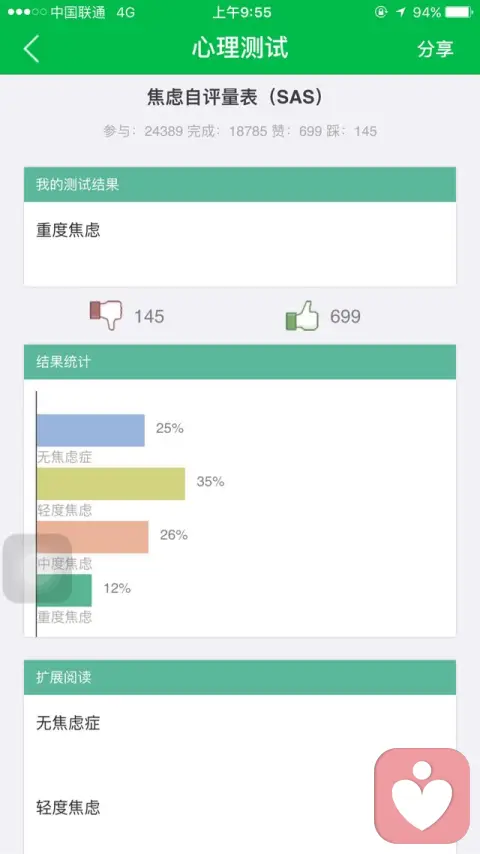Tap the thumbs-down dislike icon

click(106, 315)
